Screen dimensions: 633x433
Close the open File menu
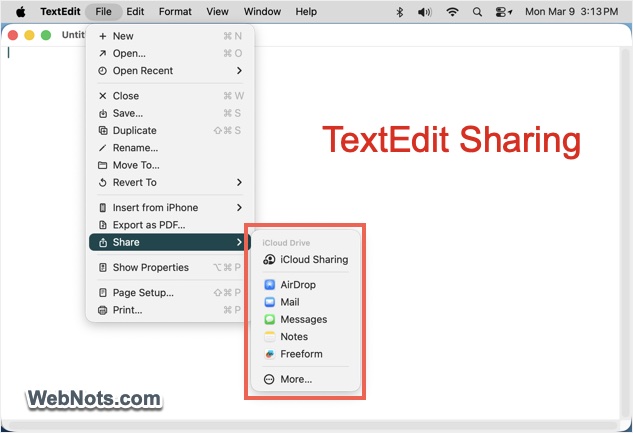103,12
